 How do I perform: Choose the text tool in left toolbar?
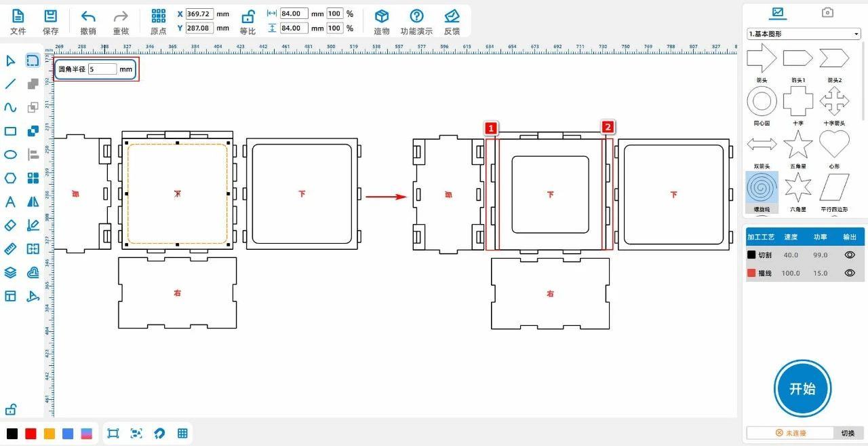pyautogui.click(x=10, y=202)
